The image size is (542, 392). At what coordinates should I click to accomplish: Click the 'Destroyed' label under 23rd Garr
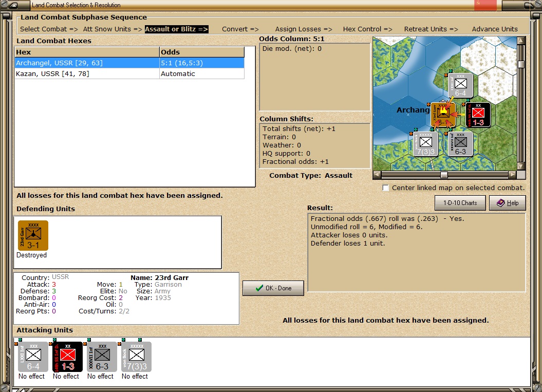tap(31, 255)
